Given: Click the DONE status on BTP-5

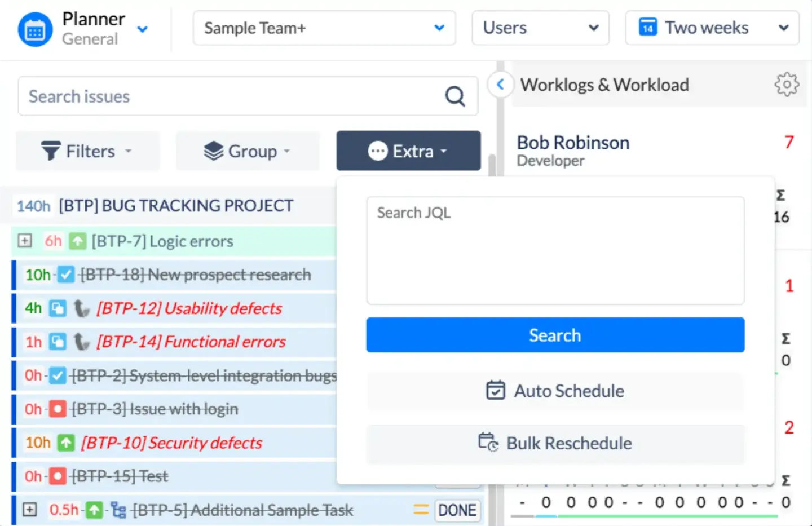Looking at the screenshot, I should pyautogui.click(x=457, y=510).
